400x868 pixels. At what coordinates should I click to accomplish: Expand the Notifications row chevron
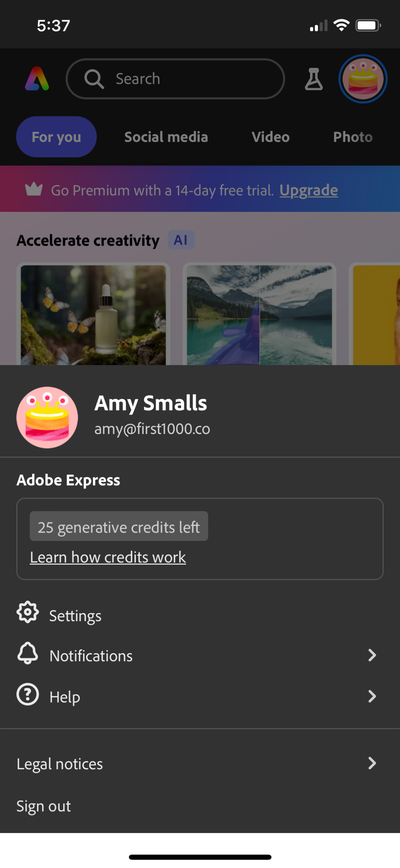coord(373,655)
